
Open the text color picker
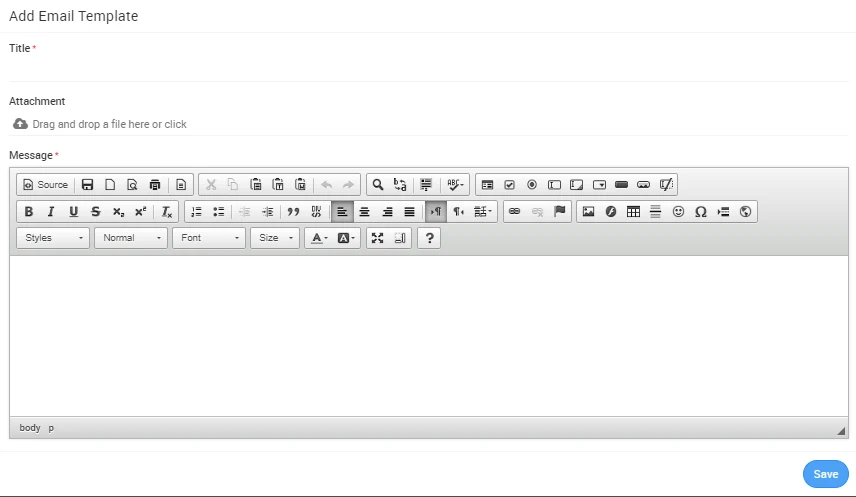coord(318,238)
